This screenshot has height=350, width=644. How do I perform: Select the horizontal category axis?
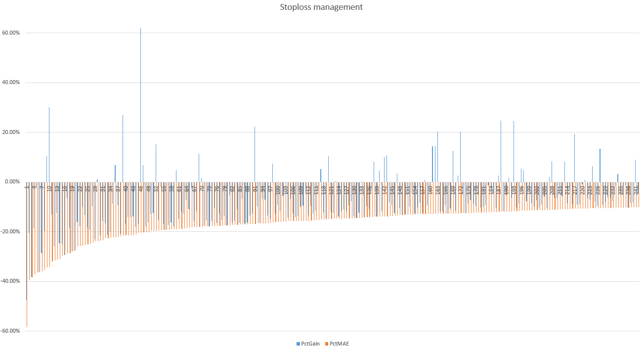click(321, 190)
